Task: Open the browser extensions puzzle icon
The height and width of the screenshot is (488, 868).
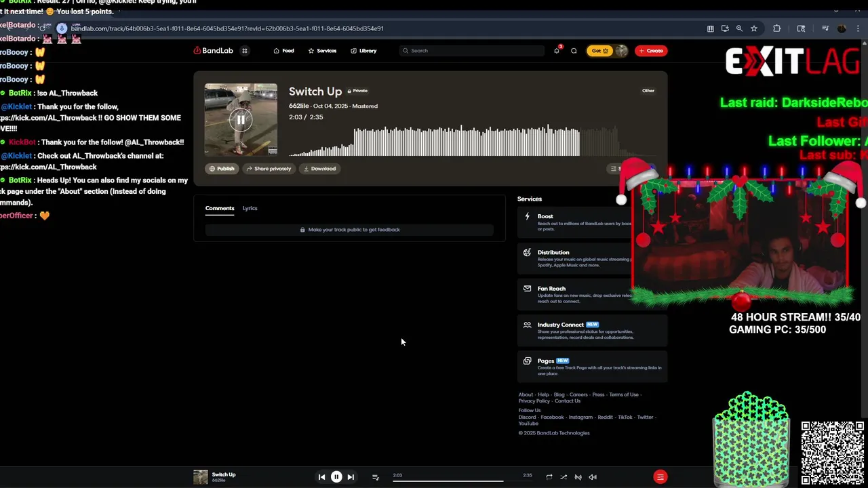Action: pos(777,28)
